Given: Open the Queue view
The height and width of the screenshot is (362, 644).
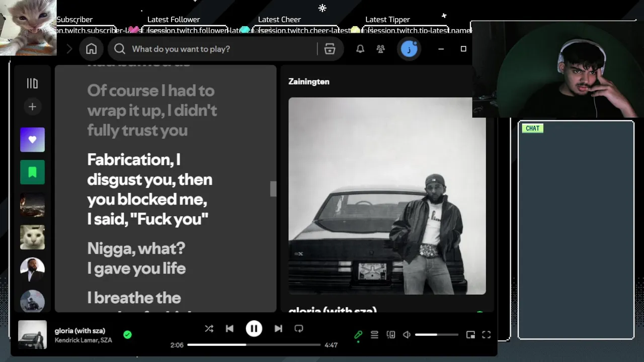Looking at the screenshot, I should click(374, 335).
